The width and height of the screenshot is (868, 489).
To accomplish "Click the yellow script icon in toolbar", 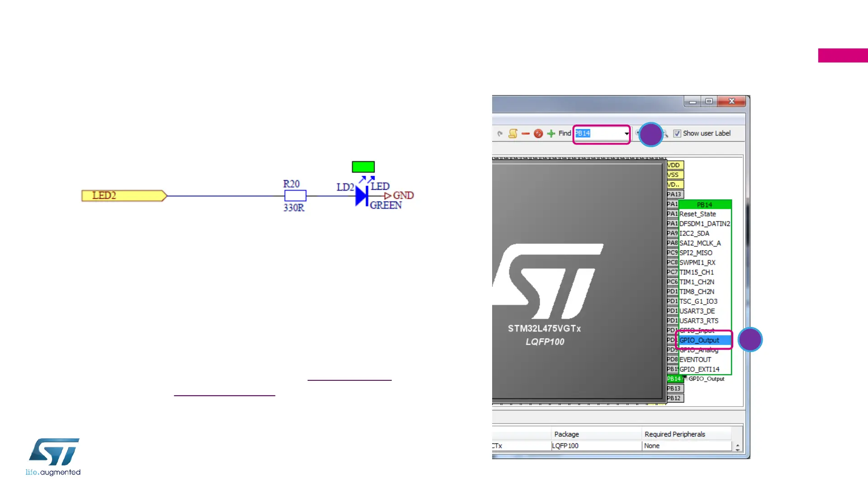I will (513, 134).
